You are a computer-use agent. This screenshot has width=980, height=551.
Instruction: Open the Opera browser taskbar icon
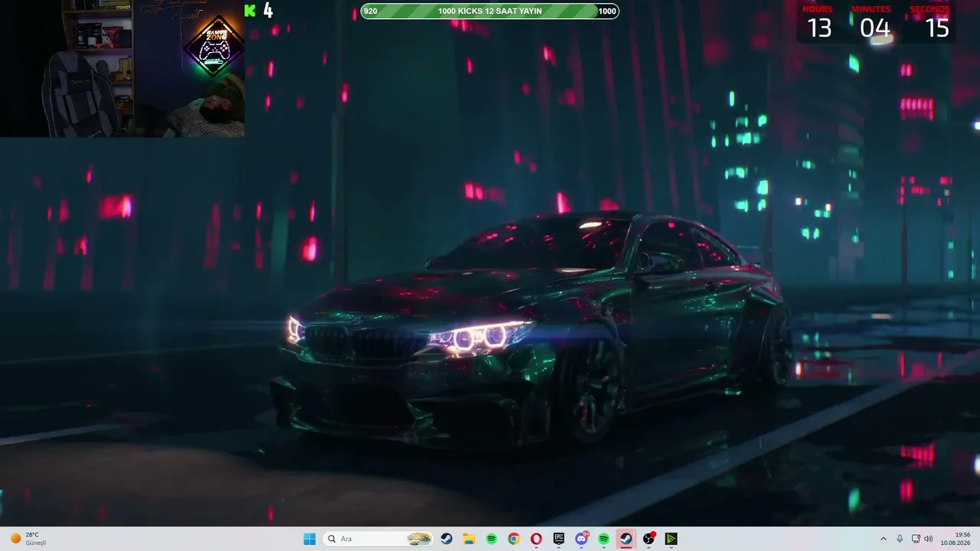coord(536,539)
